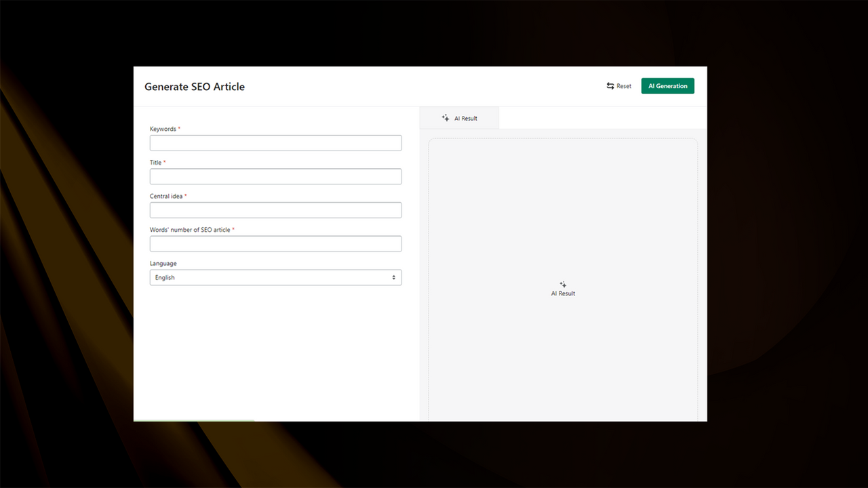Click the Reset swap-arrows icon

610,86
